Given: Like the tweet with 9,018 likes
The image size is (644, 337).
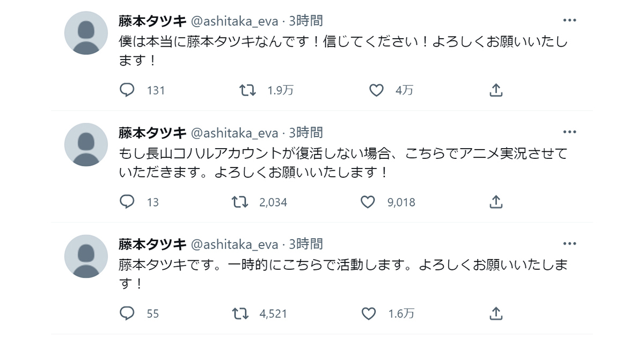Looking at the screenshot, I should coord(368,202).
